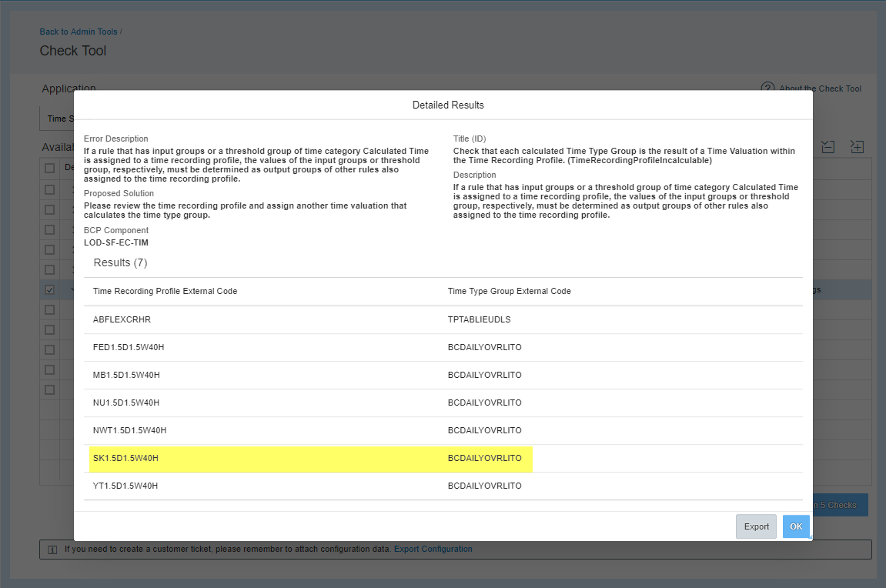Select the NWT1.5D1.5W40H profile row
886x588 pixels.
(443, 430)
